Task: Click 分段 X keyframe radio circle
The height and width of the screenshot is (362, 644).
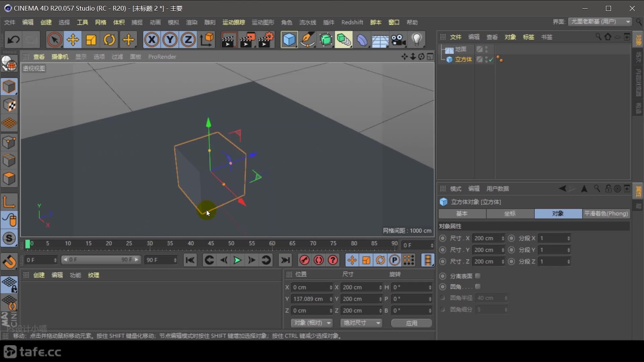Action: pos(511,238)
